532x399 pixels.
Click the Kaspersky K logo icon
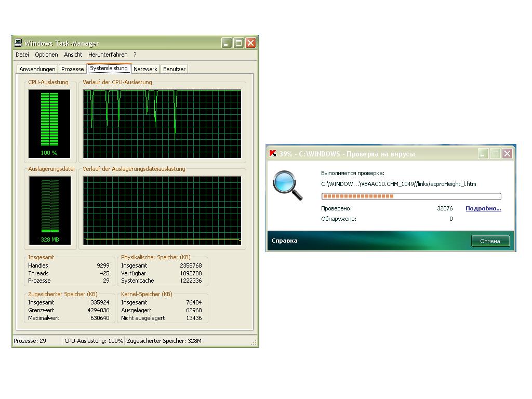point(273,153)
